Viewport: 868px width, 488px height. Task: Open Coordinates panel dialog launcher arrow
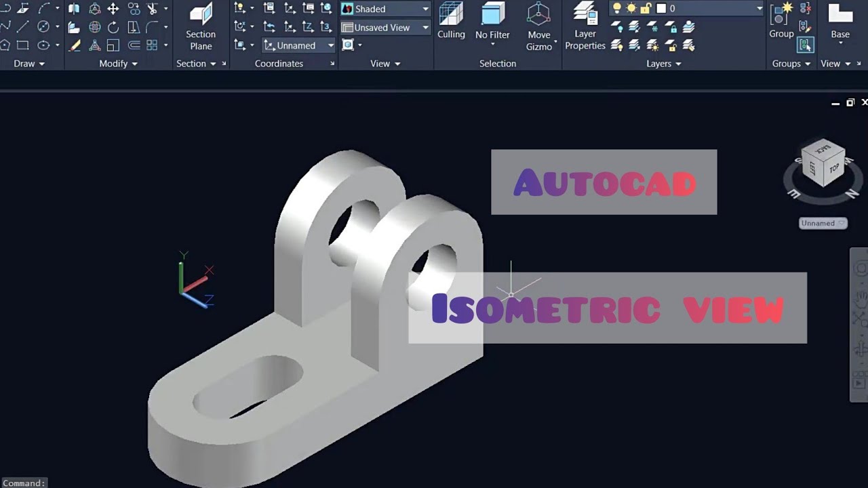click(332, 64)
